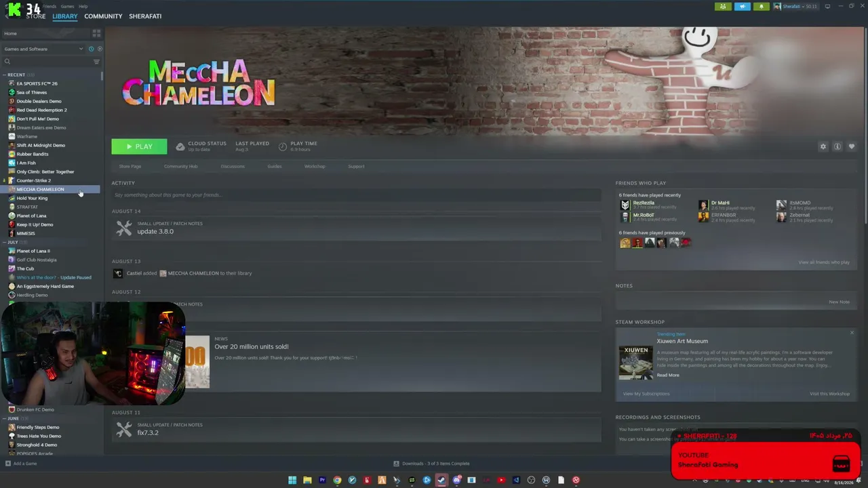The height and width of the screenshot is (488, 868).
Task: Select Sea of Thieves in the library
Action: tap(32, 92)
